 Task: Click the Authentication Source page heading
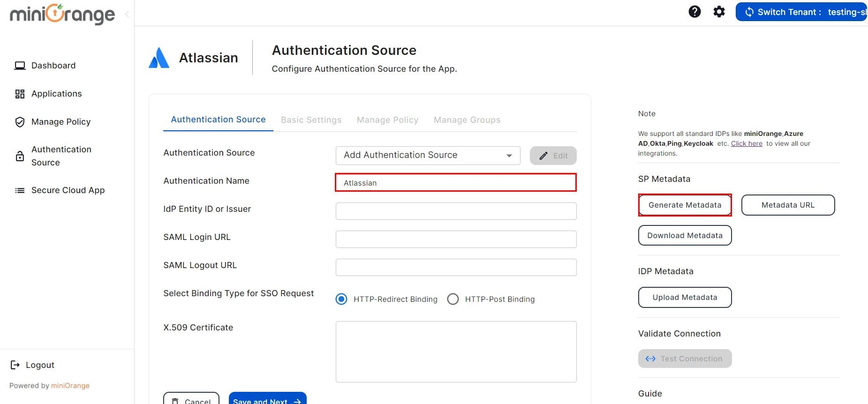tap(344, 50)
